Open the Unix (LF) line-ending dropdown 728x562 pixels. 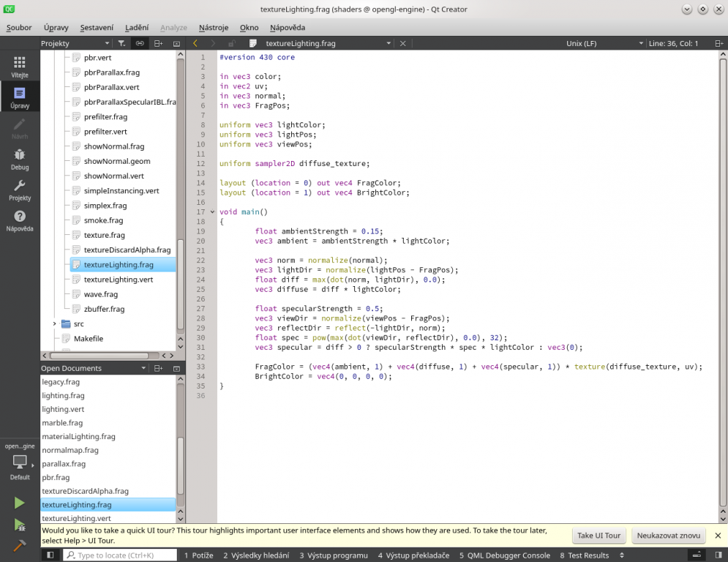click(x=601, y=43)
